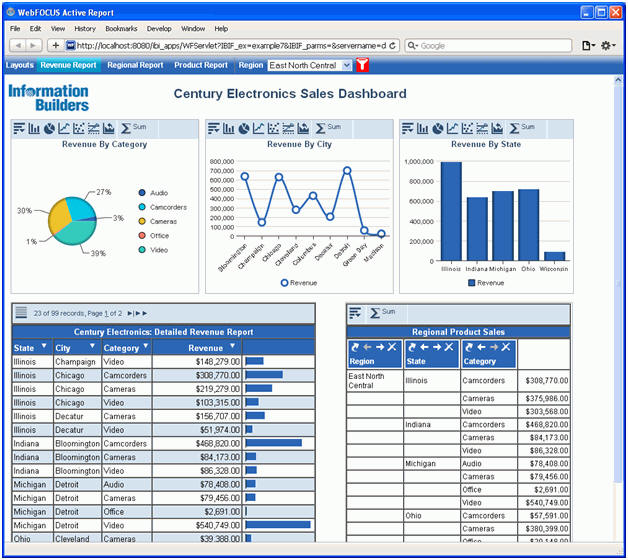Open rollup menu in Revenue By City panel

pos(213,128)
